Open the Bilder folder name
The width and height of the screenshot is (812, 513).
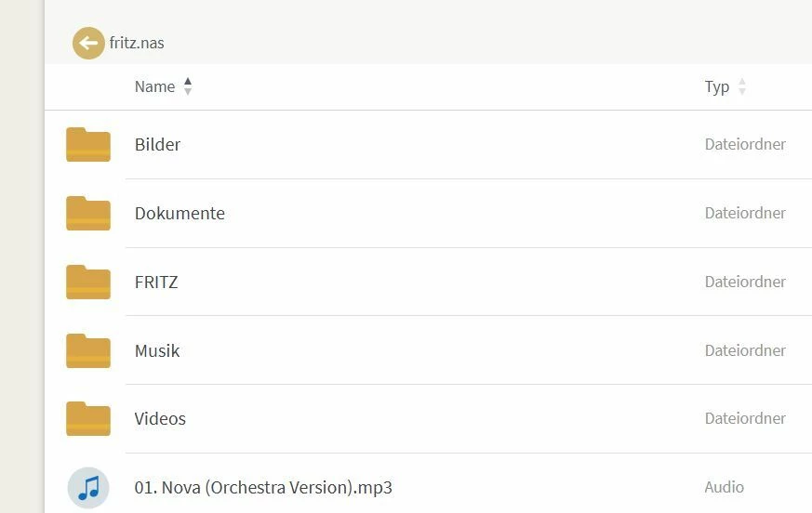coord(157,145)
